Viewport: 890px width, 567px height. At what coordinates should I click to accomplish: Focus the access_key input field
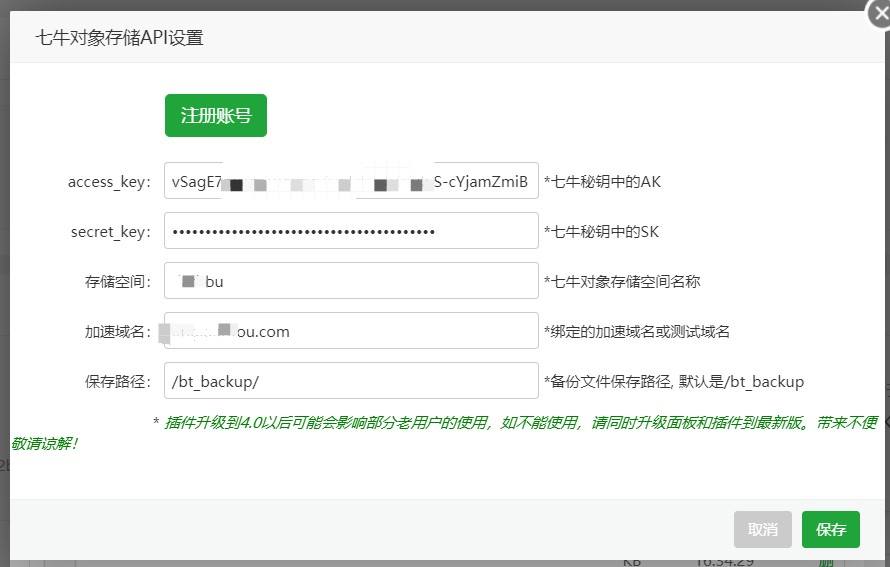[351, 181]
